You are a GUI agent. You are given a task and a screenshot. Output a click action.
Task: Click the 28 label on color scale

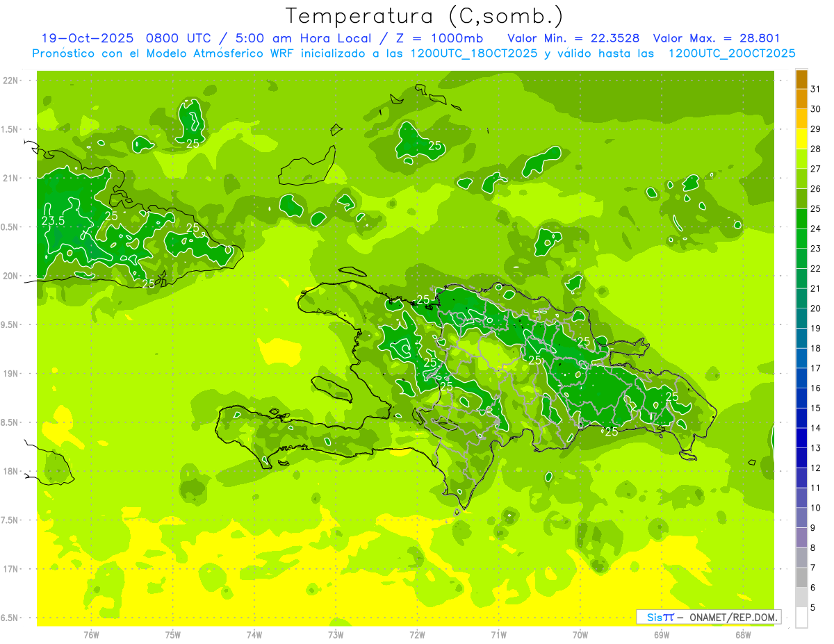pos(815,149)
